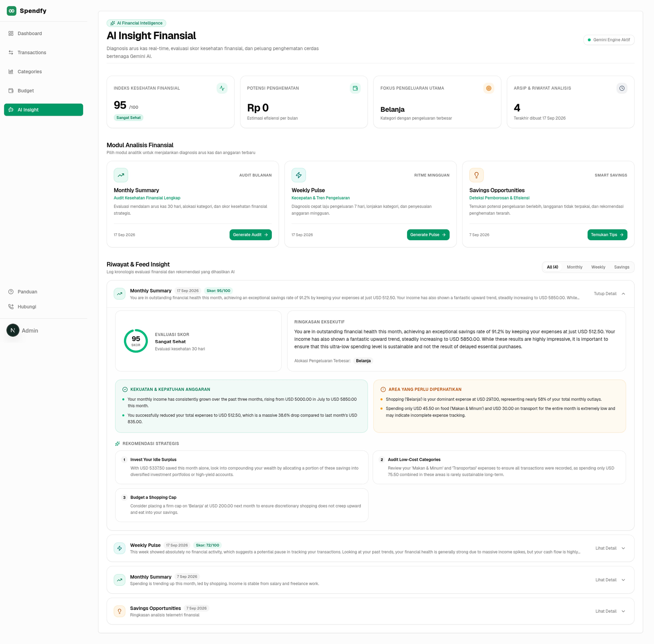654x644 pixels.
Task: Open the Budget a Shopping Cap recommendation
Action: click(242, 505)
